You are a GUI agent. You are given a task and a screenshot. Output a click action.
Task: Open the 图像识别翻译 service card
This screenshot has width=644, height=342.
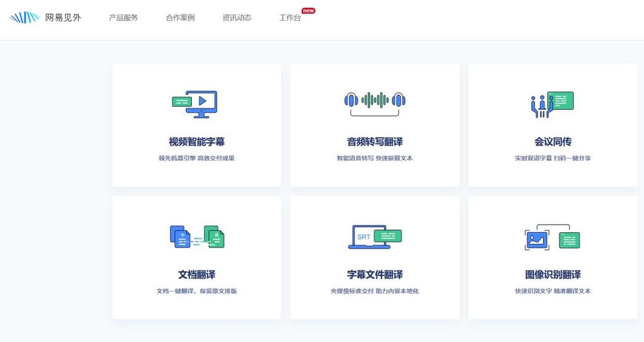tap(553, 257)
